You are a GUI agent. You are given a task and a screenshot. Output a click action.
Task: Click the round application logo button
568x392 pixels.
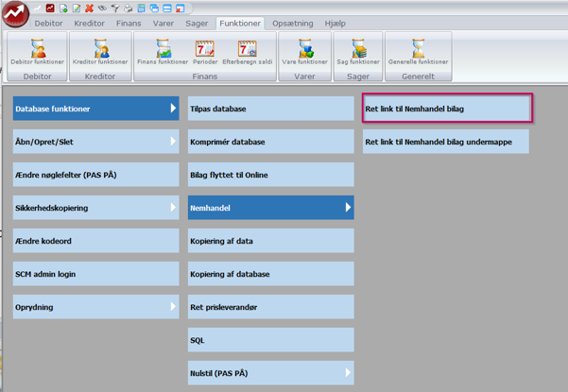click(15, 16)
